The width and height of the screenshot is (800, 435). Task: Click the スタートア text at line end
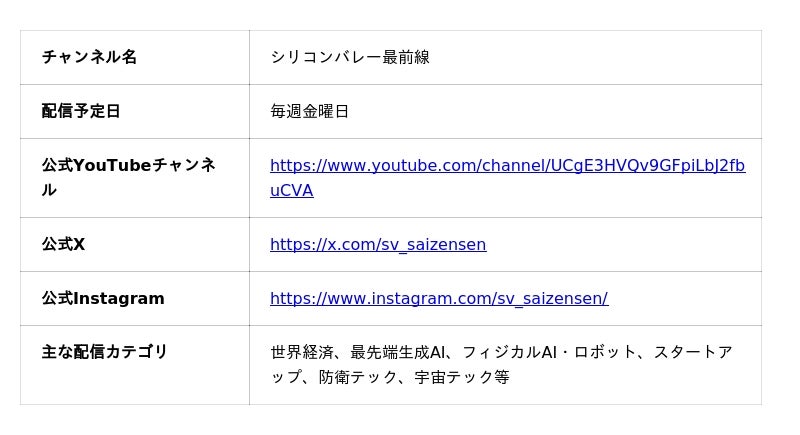tap(693, 352)
